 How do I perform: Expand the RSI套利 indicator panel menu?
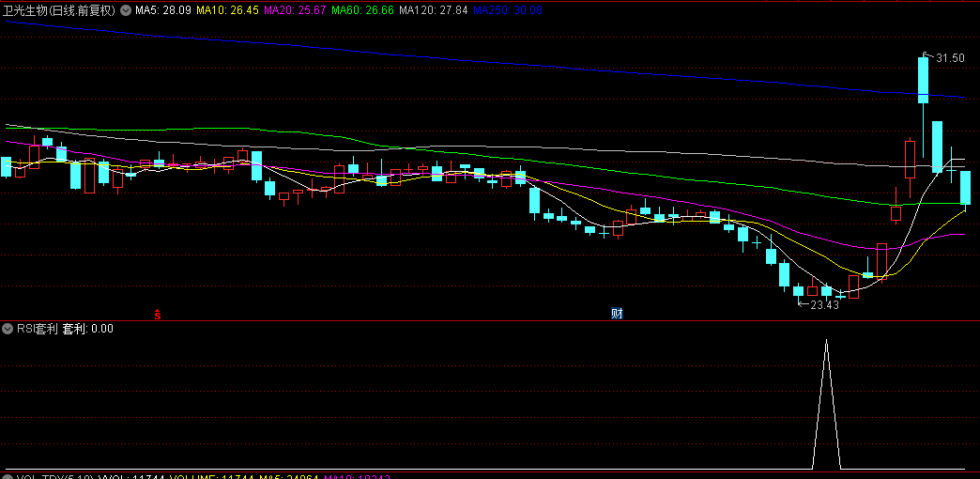(8, 329)
